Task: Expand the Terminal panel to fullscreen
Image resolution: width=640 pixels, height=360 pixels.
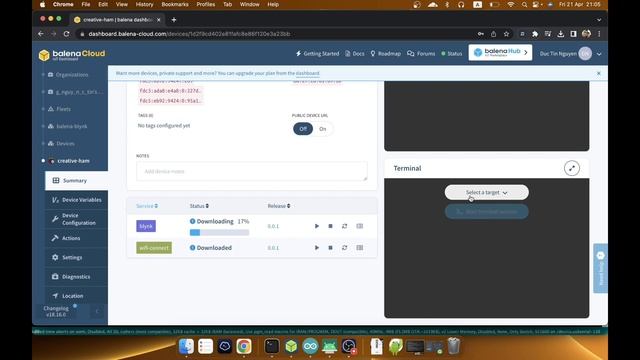Action: point(572,168)
